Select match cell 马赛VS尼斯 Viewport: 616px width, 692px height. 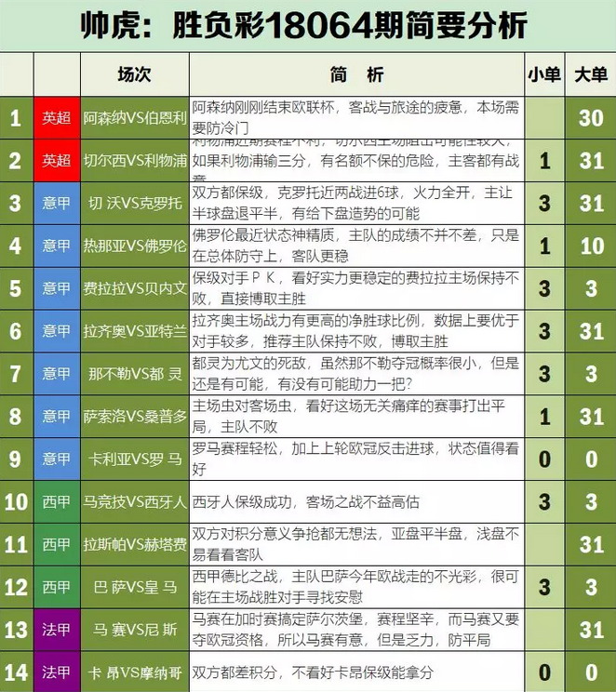pyautogui.click(x=135, y=630)
